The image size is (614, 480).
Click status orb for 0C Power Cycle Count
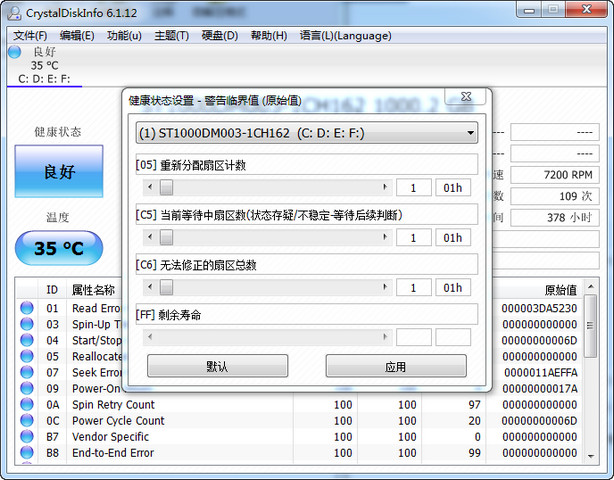coord(27,420)
